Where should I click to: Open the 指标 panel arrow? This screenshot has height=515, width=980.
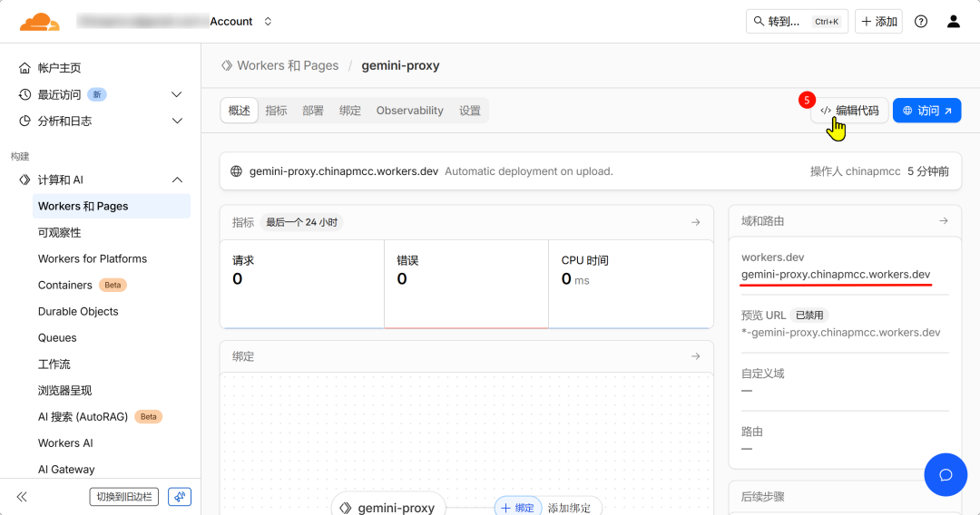coord(695,222)
